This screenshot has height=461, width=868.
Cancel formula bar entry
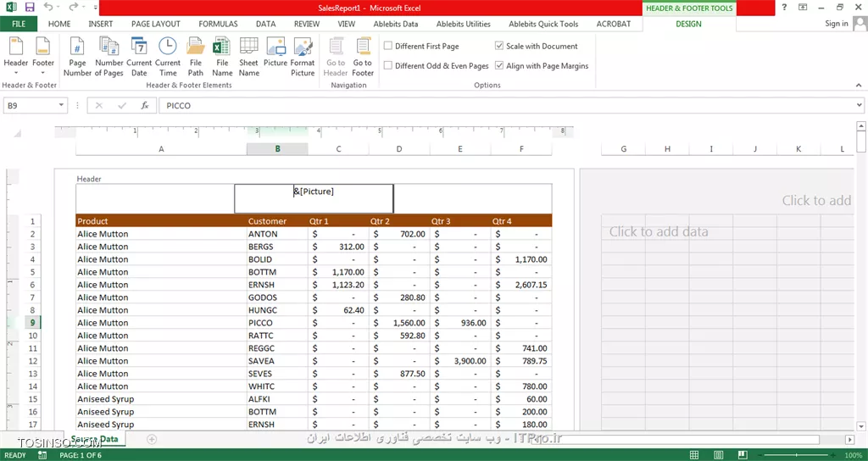click(x=99, y=105)
